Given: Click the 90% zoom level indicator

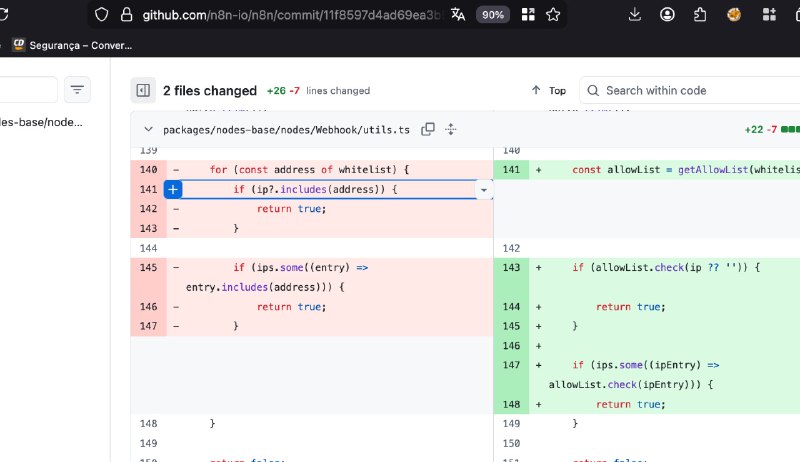Looking at the screenshot, I should coord(492,14).
